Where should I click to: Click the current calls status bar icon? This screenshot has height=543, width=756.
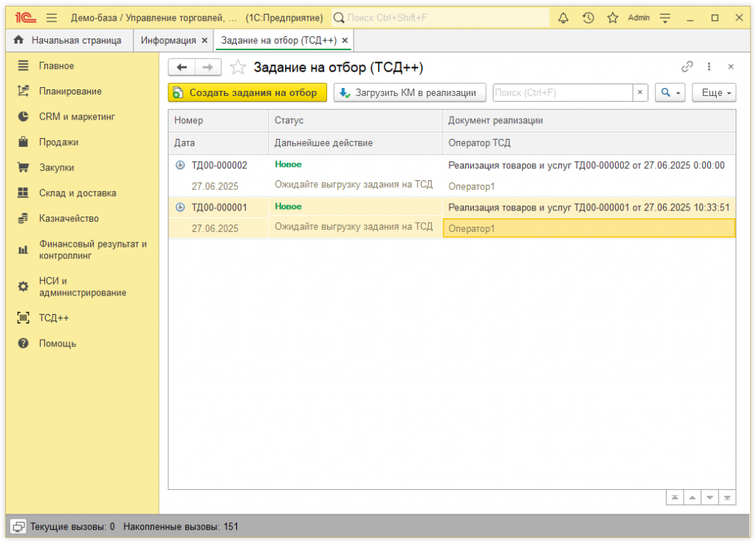click(19, 527)
